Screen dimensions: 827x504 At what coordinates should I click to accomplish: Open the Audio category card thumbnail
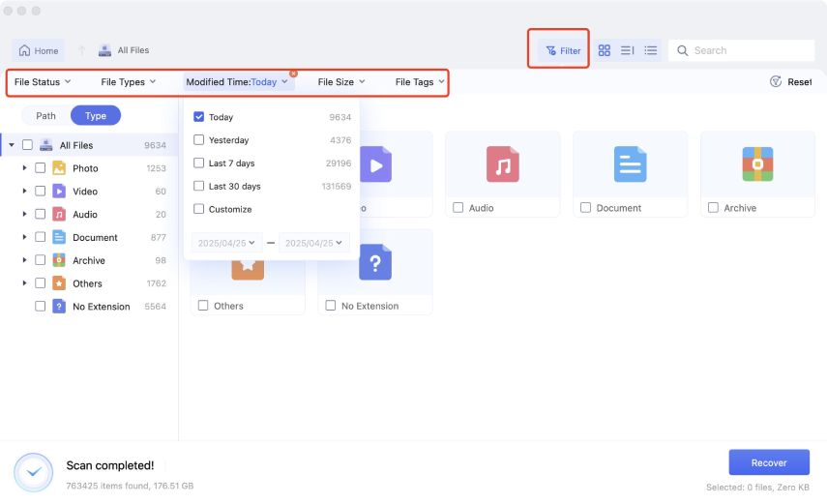click(503, 164)
